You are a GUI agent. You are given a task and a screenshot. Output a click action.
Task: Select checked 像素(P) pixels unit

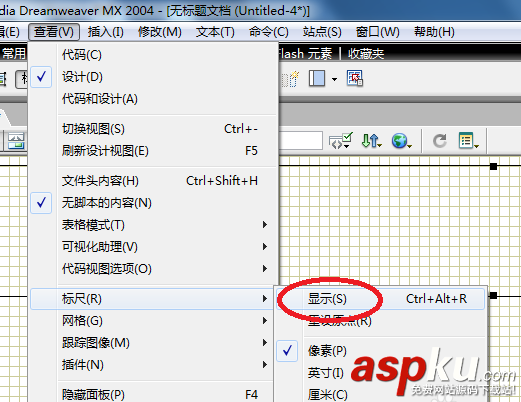point(380,351)
